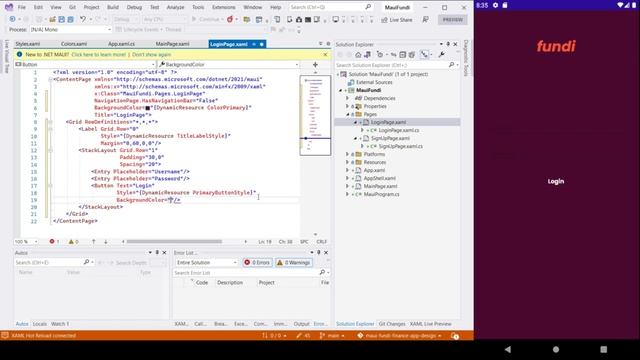Click the notifications icon in status bar

click(x=455, y=336)
